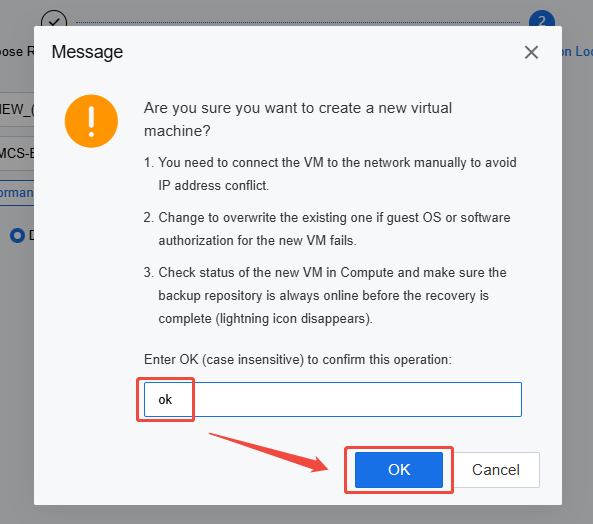Click the orange exclamation warning icon
593x524 pixels.
(91, 121)
